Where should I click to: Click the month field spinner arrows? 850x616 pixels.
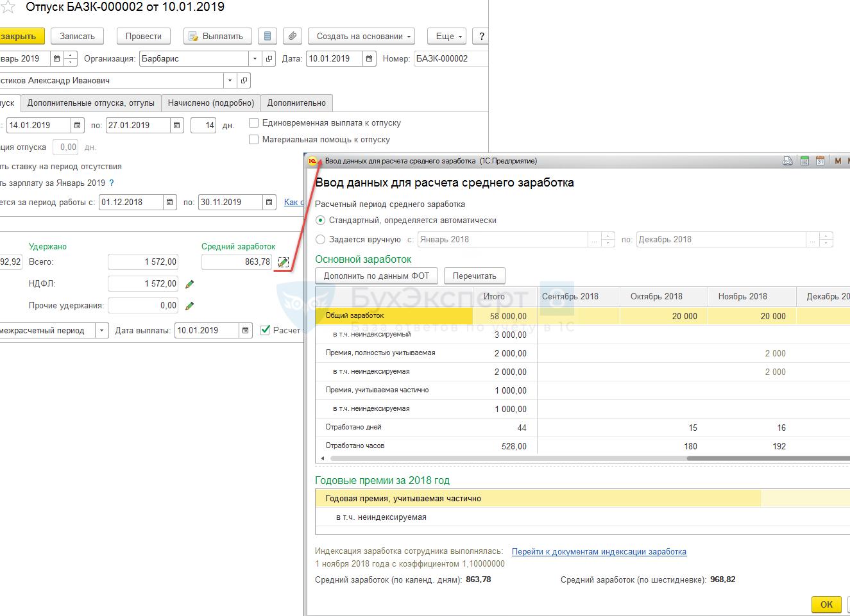(71, 58)
